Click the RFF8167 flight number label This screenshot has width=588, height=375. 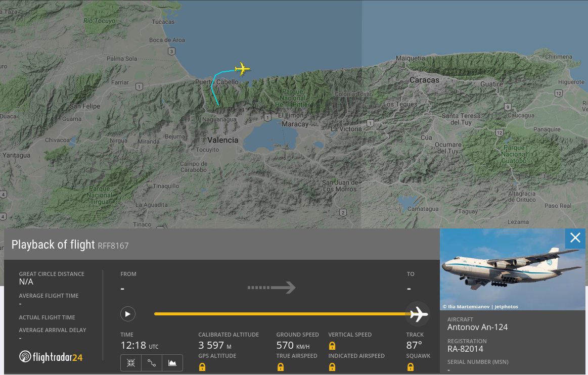tap(113, 246)
